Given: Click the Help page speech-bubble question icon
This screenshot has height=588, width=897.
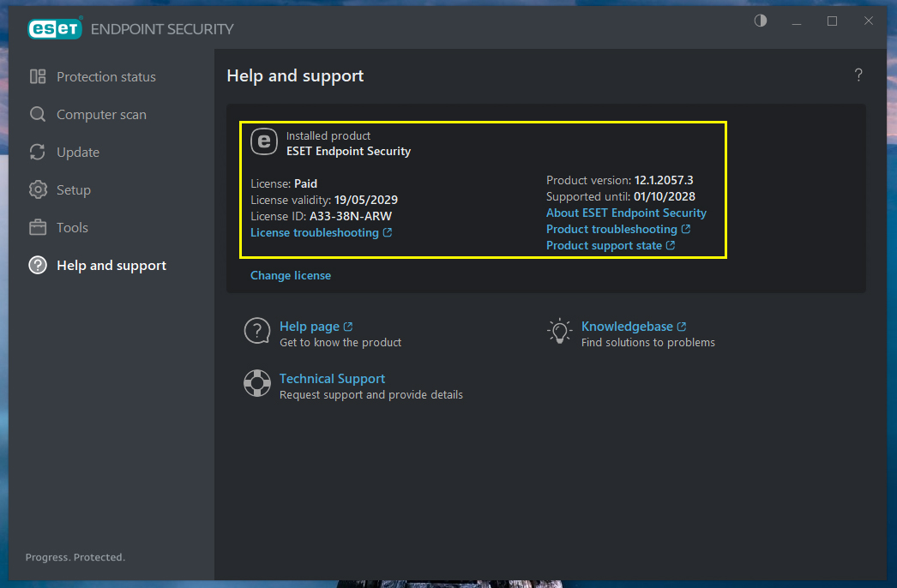Looking at the screenshot, I should 257,331.
